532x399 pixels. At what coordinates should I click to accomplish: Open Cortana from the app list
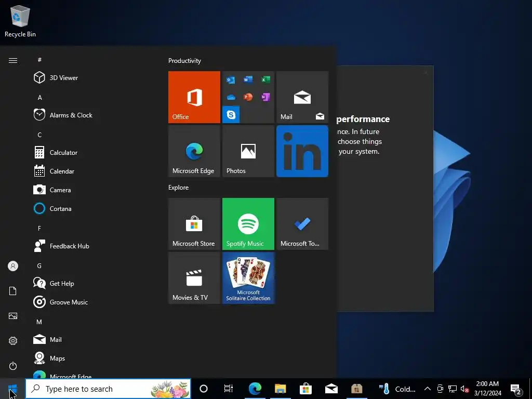(x=91, y=208)
